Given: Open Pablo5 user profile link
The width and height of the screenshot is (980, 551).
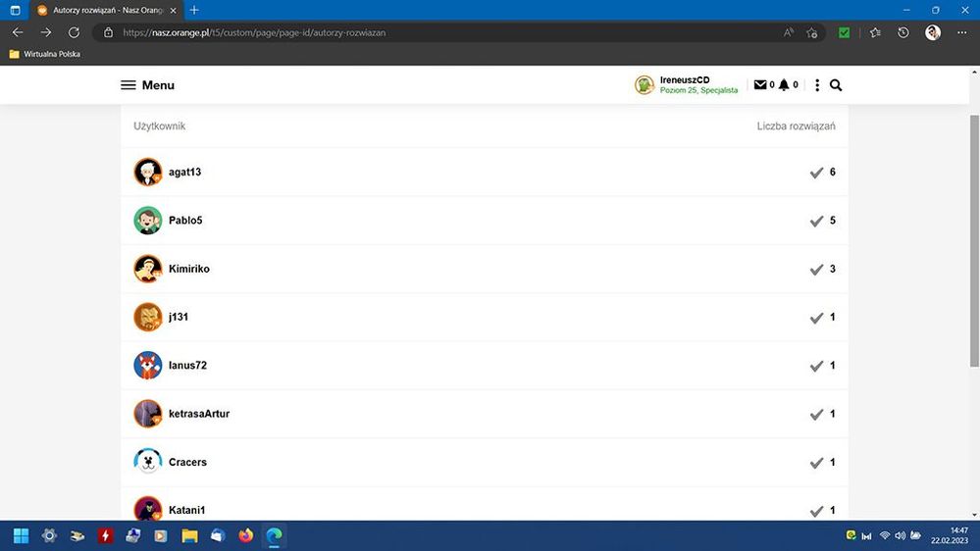Looking at the screenshot, I should click(185, 221).
